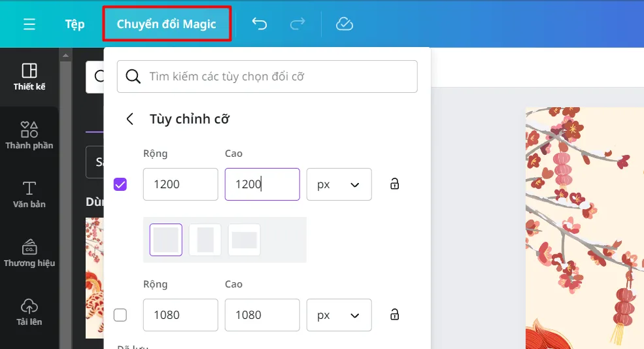Click the sidebar scrollbar up arrow

click(x=65, y=55)
